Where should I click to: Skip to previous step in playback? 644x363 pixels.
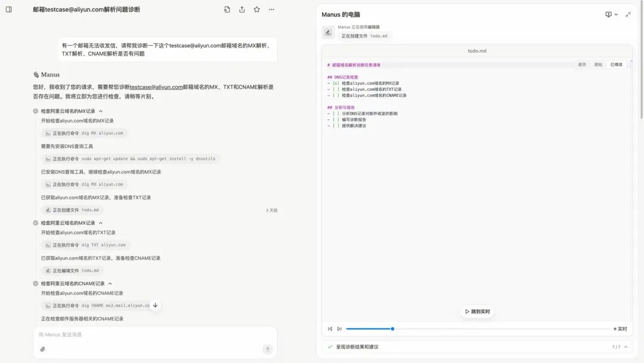pos(330,329)
